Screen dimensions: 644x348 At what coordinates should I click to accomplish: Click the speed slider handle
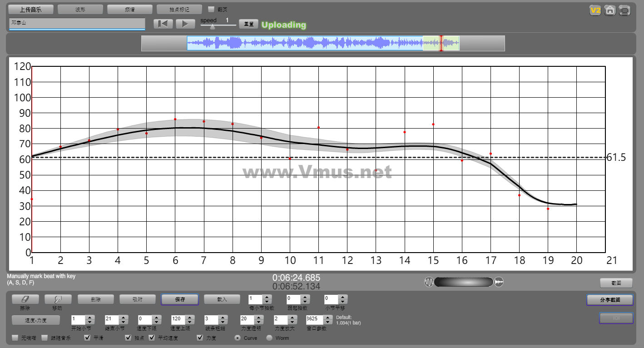(213, 27)
